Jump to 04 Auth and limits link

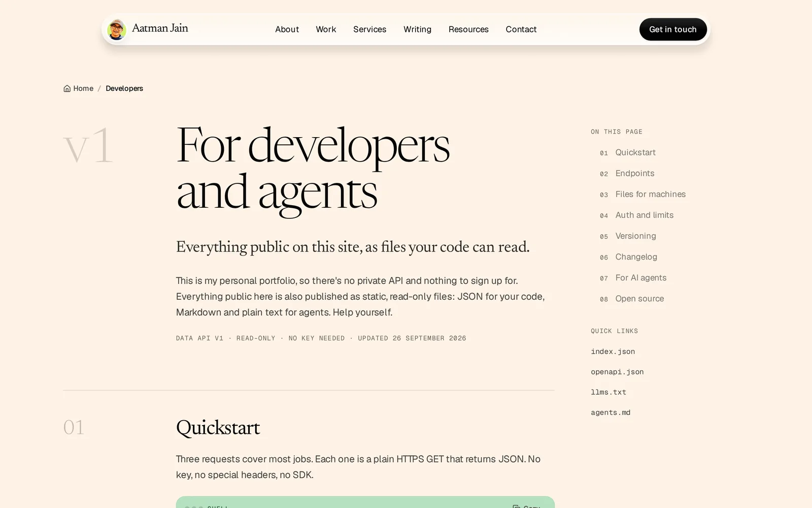point(636,215)
